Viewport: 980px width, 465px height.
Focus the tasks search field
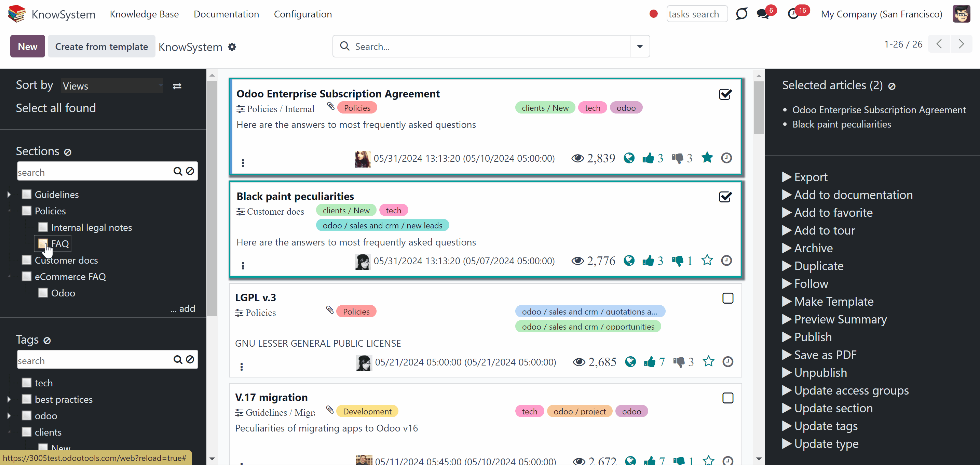697,14
